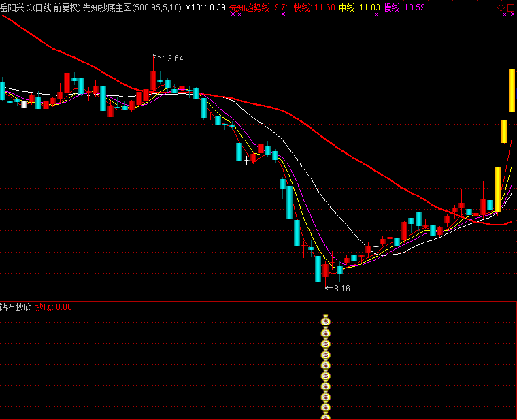Click the 13.64 high price label

tap(173, 59)
